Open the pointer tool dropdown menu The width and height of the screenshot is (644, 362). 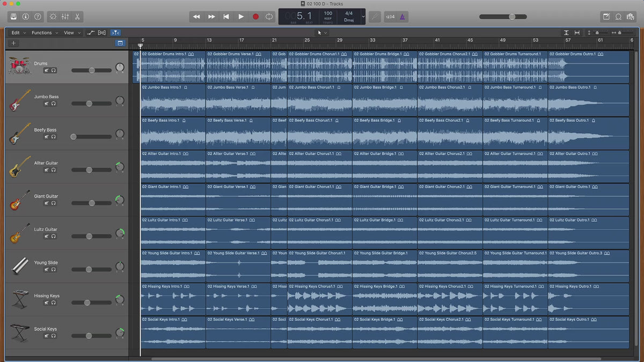point(322,33)
